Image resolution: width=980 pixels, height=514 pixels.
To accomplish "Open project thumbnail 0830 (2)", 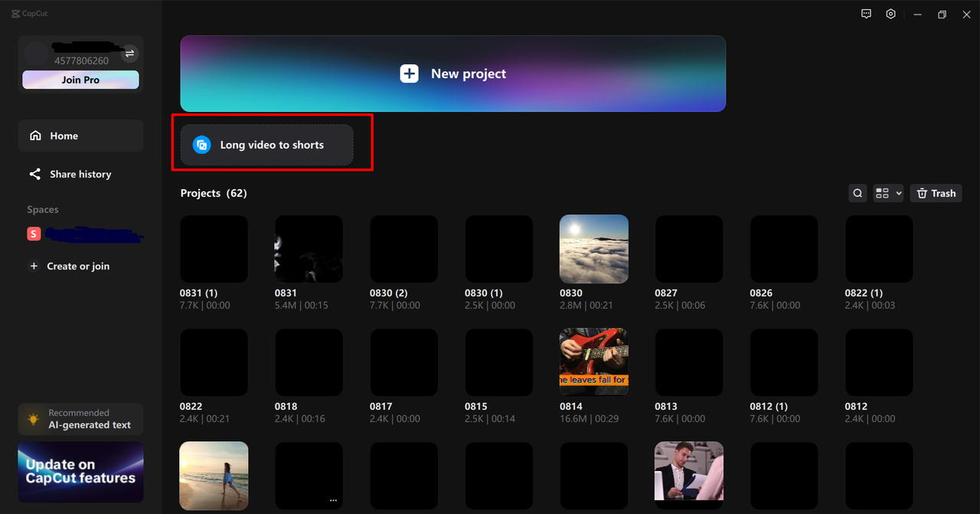I will tap(403, 249).
